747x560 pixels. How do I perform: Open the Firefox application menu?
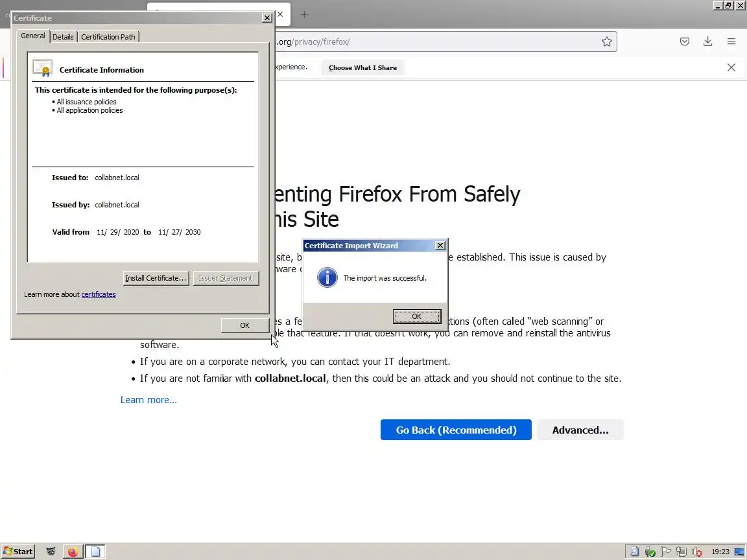click(731, 41)
